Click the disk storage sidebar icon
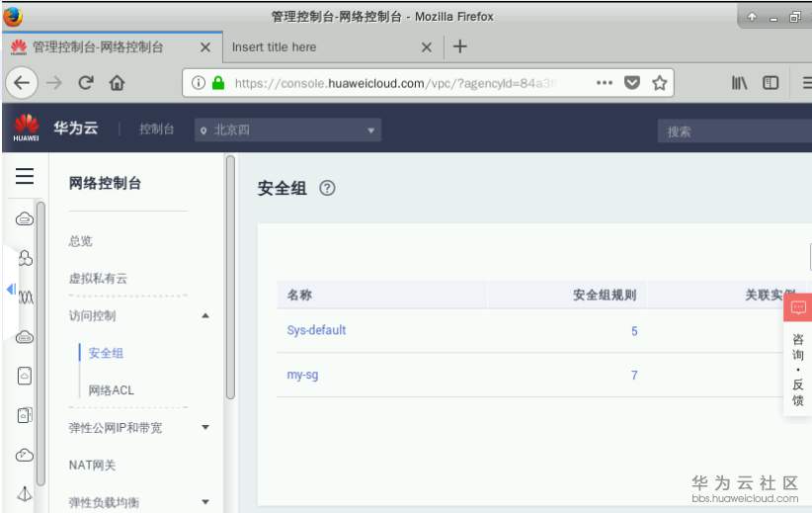Image resolution: width=812 pixels, height=513 pixels. [x=25, y=376]
